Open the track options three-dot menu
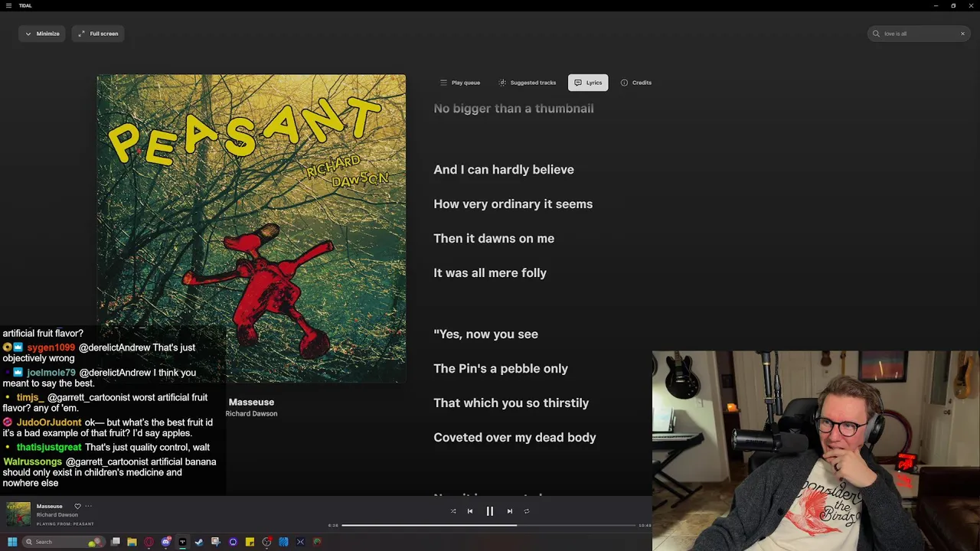 point(88,506)
